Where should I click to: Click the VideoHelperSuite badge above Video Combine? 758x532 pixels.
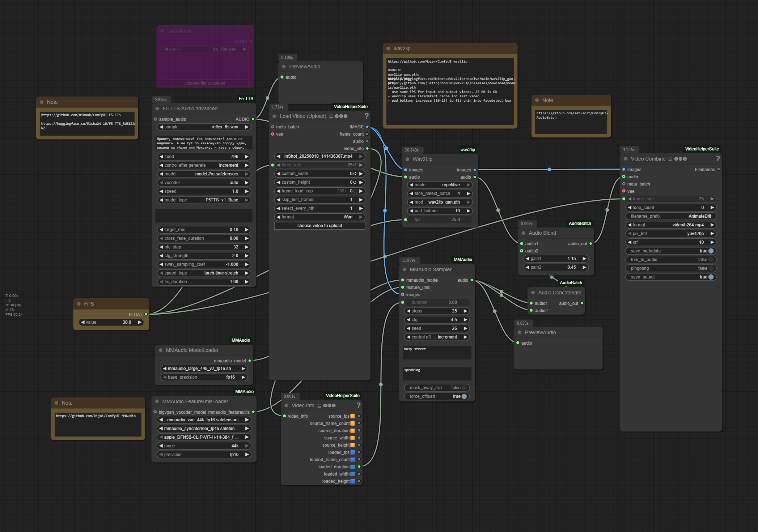(702, 149)
